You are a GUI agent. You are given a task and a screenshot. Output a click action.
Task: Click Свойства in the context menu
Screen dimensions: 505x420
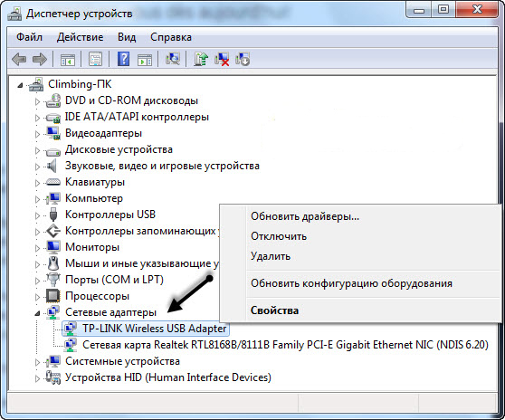(274, 310)
